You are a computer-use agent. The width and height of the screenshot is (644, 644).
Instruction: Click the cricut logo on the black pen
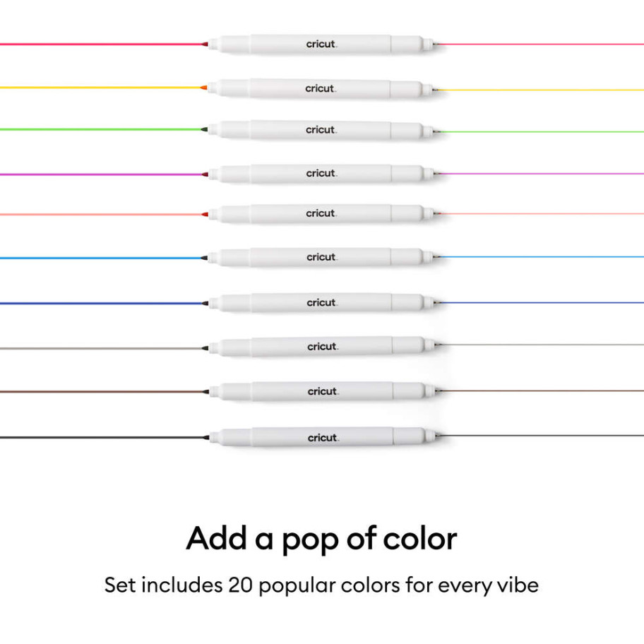(322, 438)
